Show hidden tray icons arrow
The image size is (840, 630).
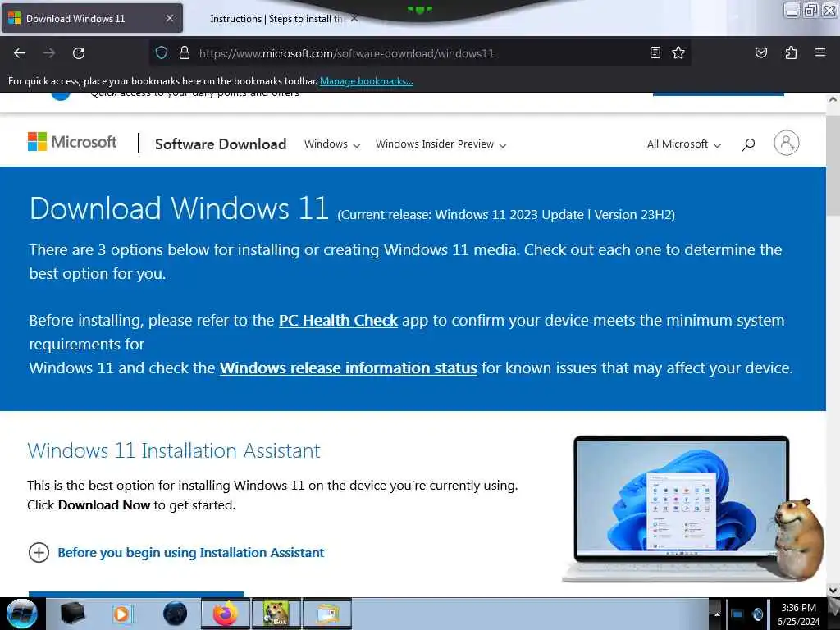(x=717, y=614)
